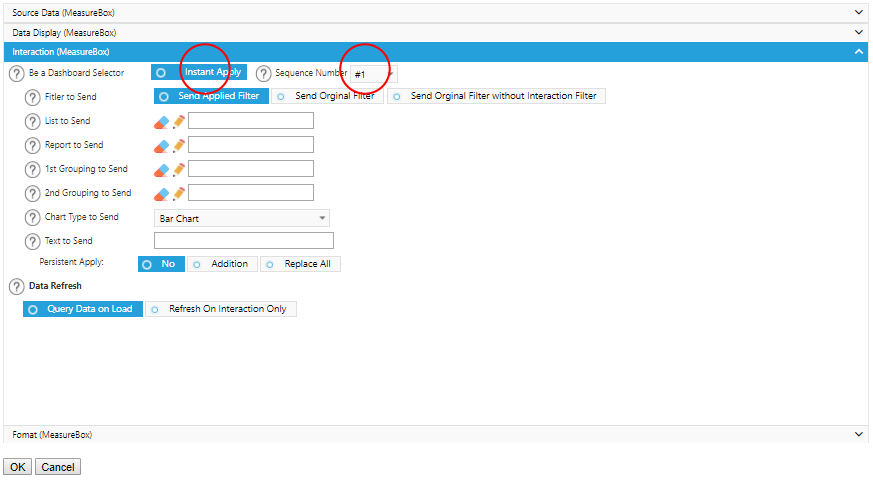Click the eraser icon for 1st Grouping to Send
Image resolution: width=873 pixels, height=489 pixels.
tap(162, 169)
